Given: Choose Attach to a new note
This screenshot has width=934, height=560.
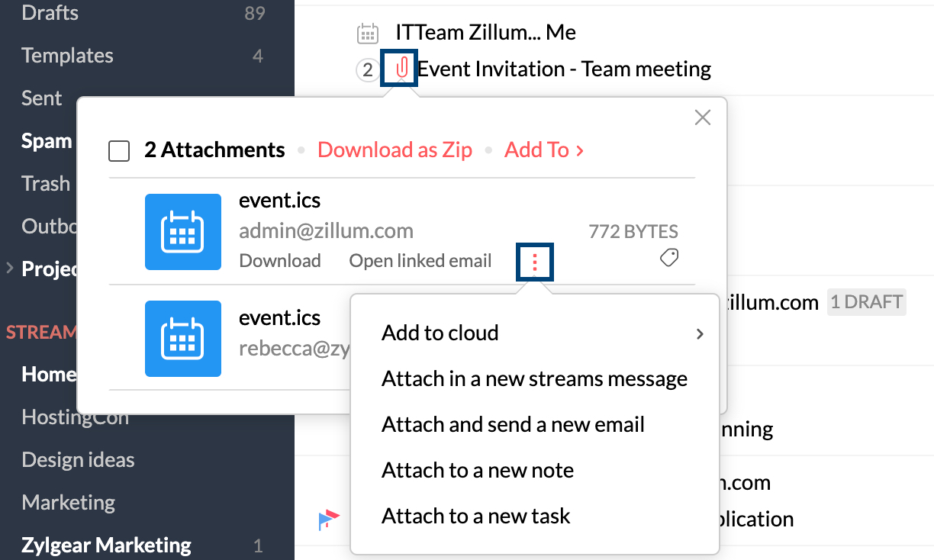Looking at the screenshot, I should [478, 470].
